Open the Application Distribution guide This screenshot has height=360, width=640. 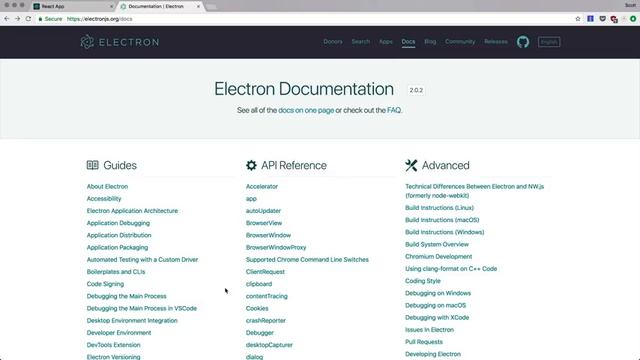click(119, 236)
